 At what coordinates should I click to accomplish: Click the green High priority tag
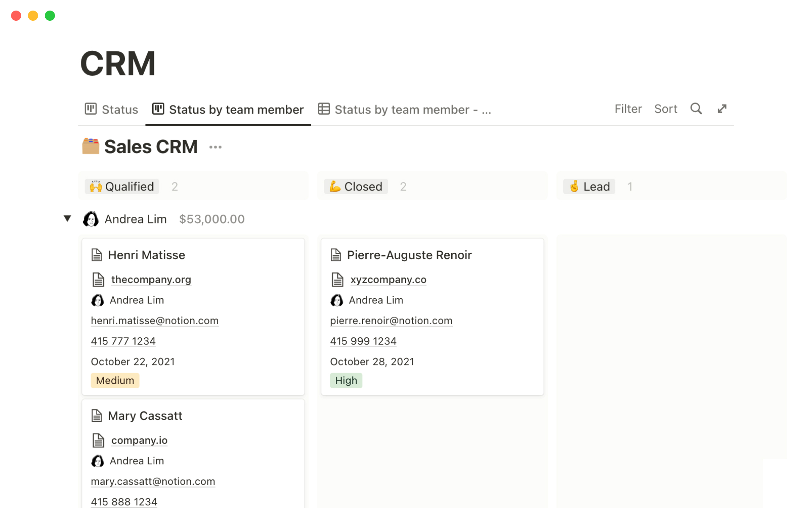coord(346,381)
